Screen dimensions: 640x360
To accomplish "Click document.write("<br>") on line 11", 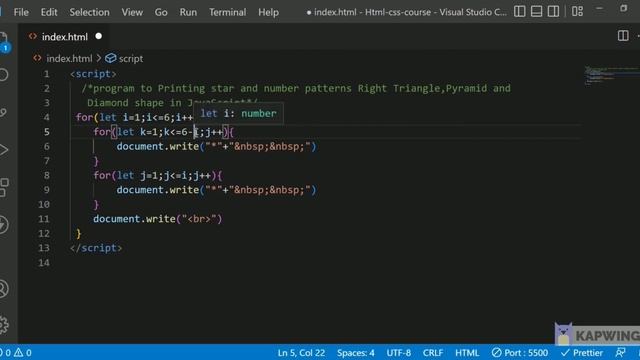I will [x=158, y=219].
